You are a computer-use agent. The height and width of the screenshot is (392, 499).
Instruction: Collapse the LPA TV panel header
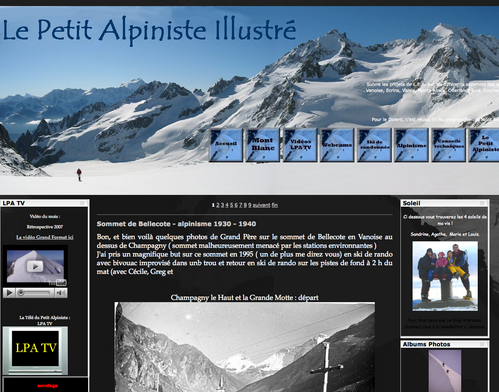point(82,203)
